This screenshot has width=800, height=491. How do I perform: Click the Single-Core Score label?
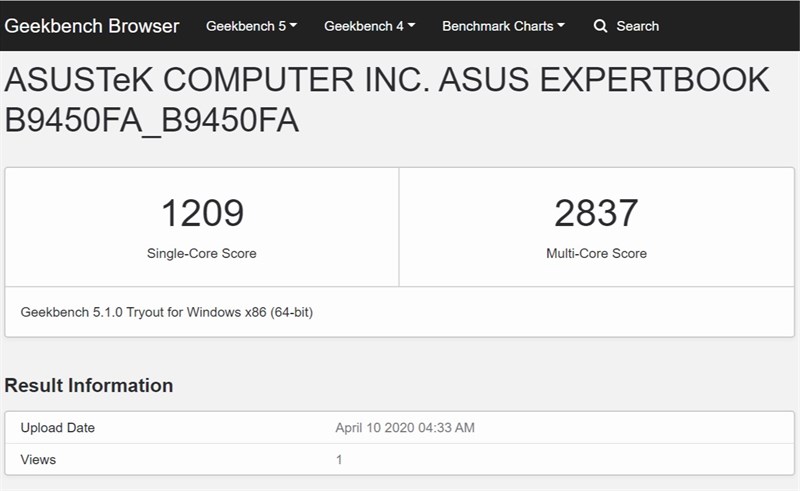[x=202, y=254]
